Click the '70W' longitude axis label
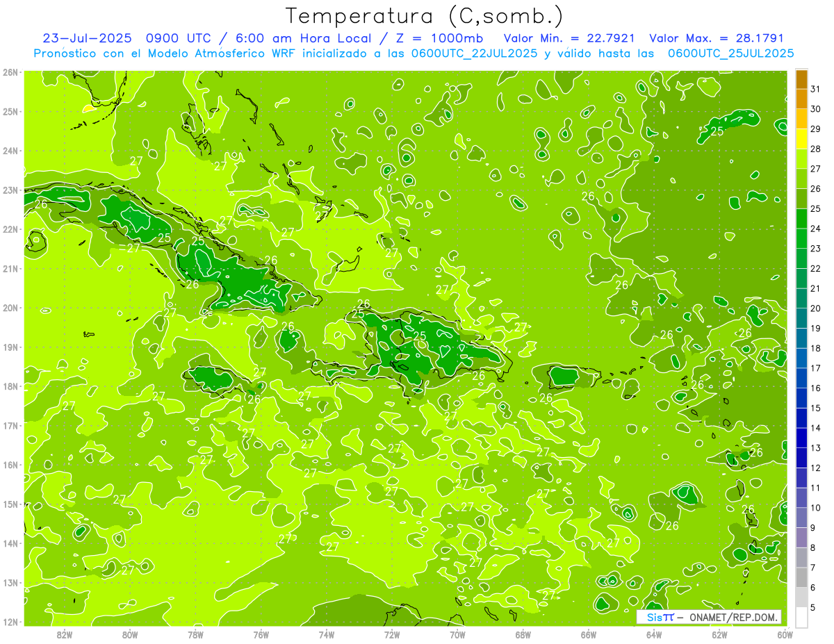This screenshot has width=834, height=644. tap(457, 634)
